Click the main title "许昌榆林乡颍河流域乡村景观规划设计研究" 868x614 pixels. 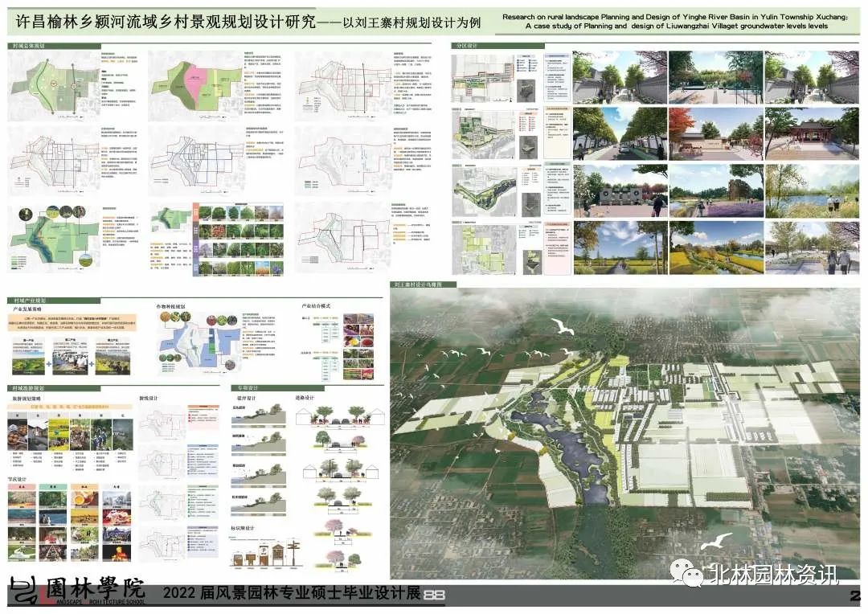(166, 23)
